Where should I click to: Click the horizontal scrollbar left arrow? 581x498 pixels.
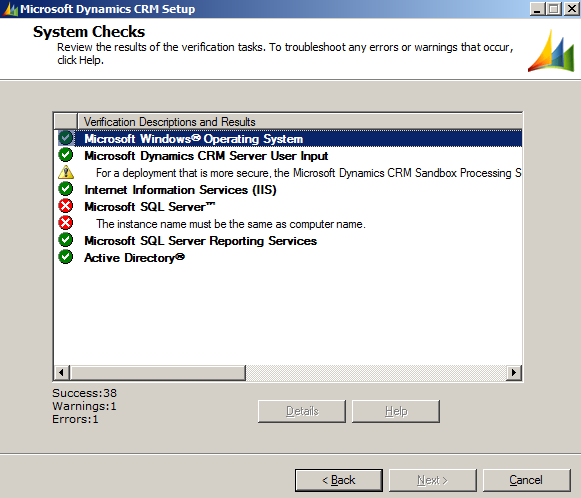click(62, 372)
